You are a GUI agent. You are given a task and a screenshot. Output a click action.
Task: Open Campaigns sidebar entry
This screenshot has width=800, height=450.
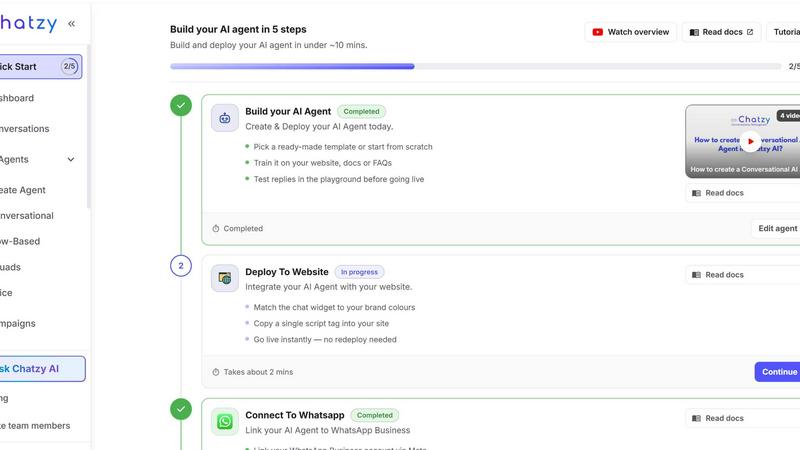tap(18, 323)
